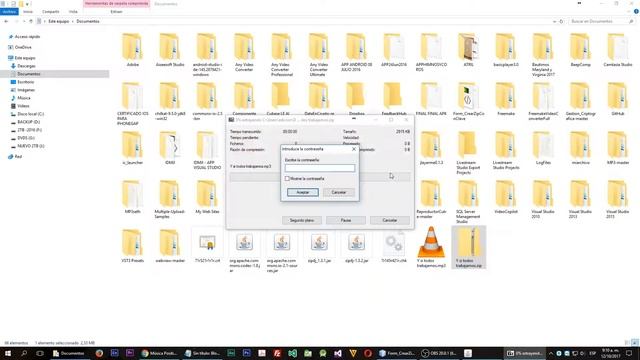
Task: Select Disco local (C:) drive
Action: (30, 114)
